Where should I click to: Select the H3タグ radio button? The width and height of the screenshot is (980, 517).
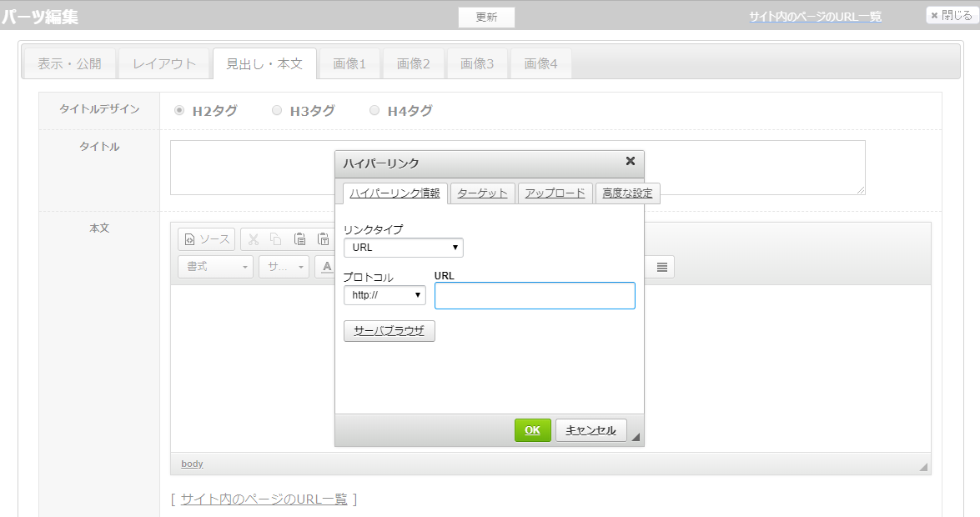277,110
